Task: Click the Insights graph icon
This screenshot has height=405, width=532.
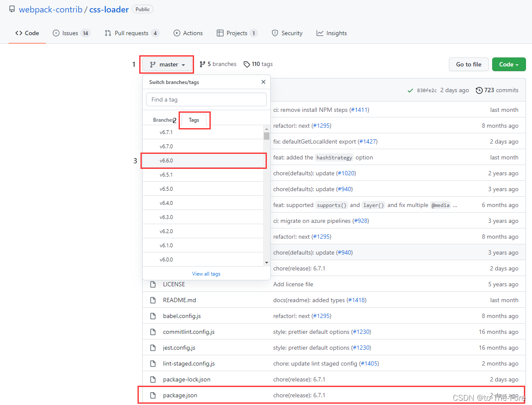Action: [319, 33]
